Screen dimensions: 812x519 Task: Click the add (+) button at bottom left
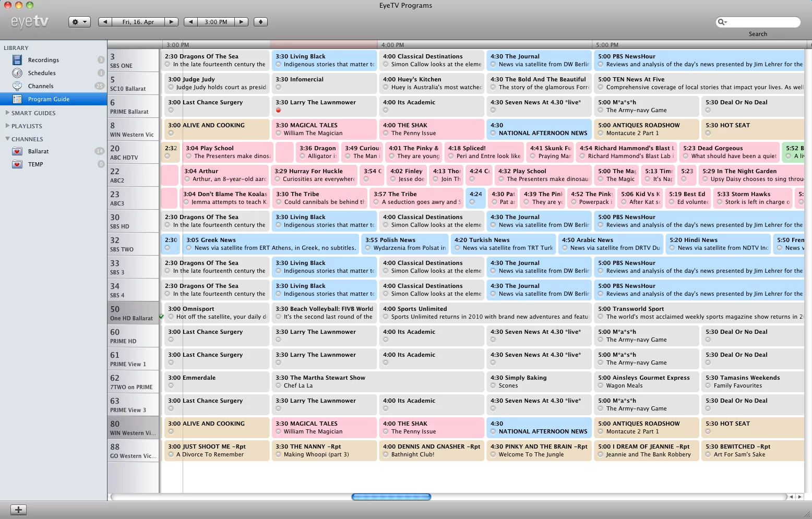pos(18,510)
